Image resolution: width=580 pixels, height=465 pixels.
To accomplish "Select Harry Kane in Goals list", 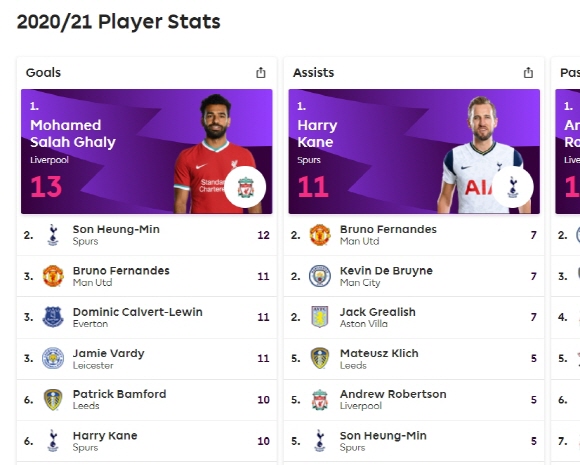I will 147,441.
